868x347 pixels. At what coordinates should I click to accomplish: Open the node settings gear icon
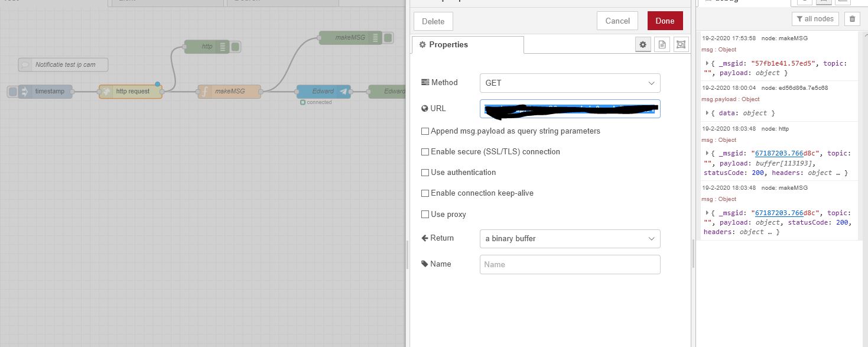pyautogui.click(x=643, y=44)
